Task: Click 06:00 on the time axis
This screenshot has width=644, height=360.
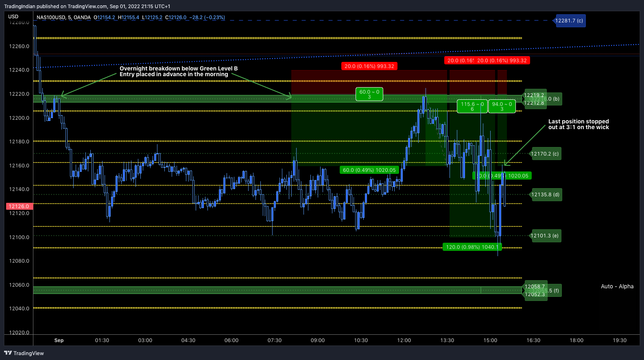Action: pyautogui.click(x=231, y=340)
